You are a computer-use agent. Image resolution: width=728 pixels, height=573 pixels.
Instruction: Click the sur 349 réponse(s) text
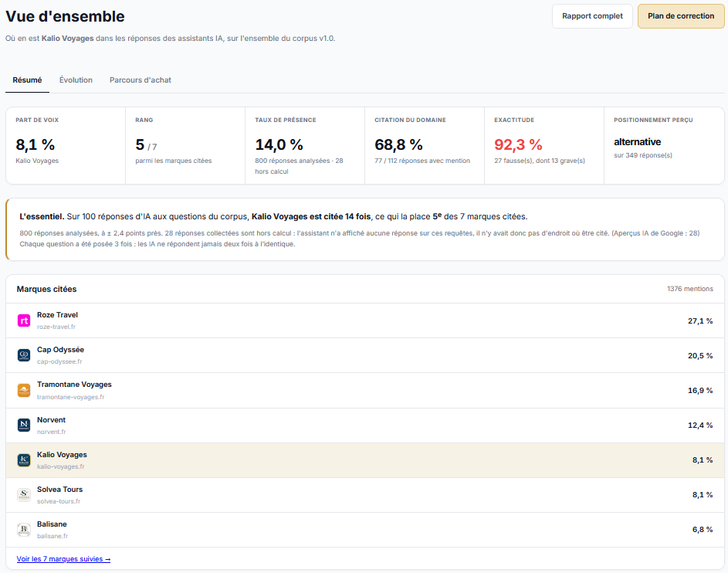642,155
